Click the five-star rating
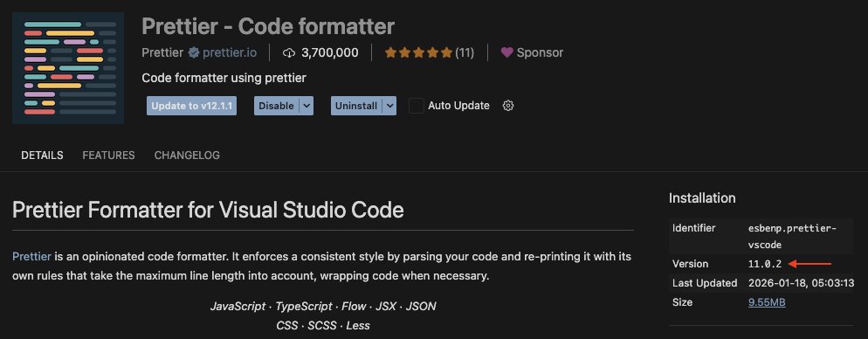868x339 pixels. (418, 52)
